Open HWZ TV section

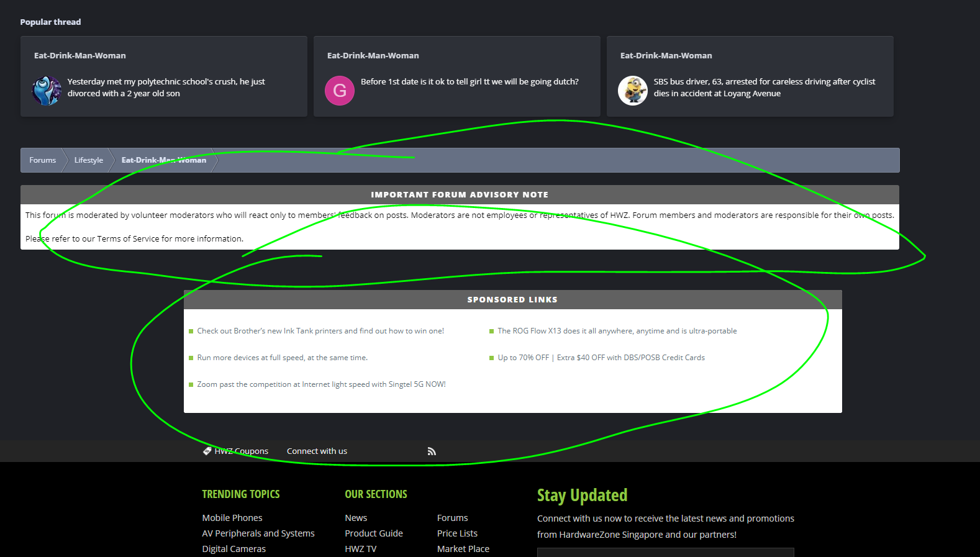pyautogui.click(x=361, y=549)
